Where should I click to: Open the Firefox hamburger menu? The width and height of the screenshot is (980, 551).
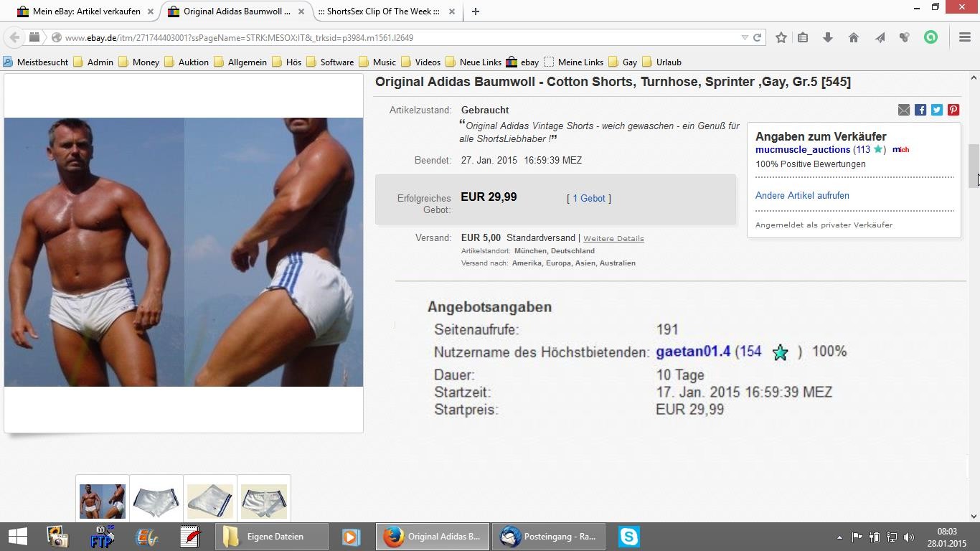pyautogui.click(x=965, y=38)
